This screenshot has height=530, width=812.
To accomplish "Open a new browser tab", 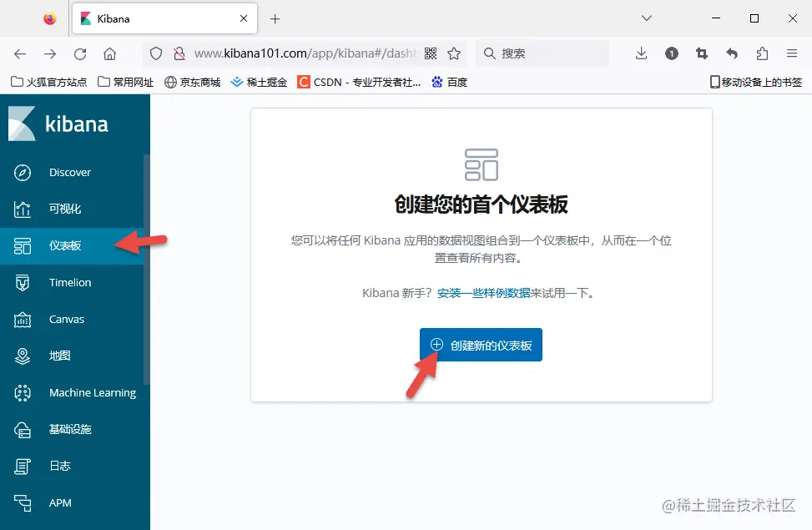I will pyautogui.click(x=275, y=19).
